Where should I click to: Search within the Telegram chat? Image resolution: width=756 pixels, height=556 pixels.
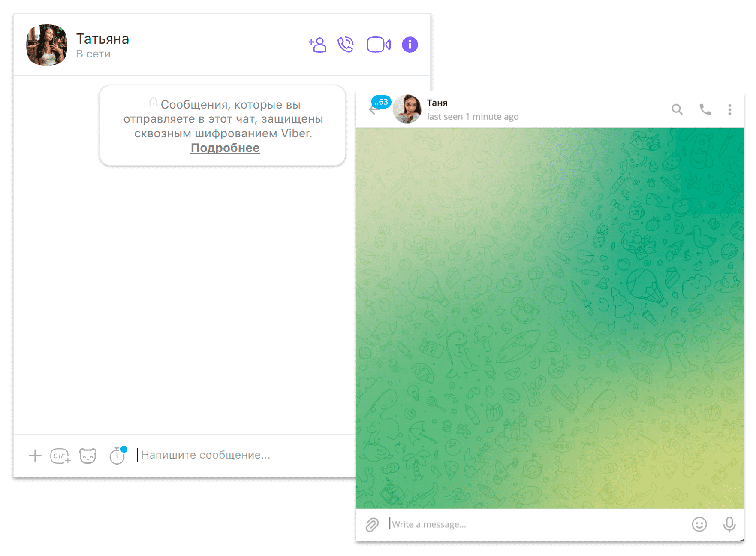(x=677, y=109)
